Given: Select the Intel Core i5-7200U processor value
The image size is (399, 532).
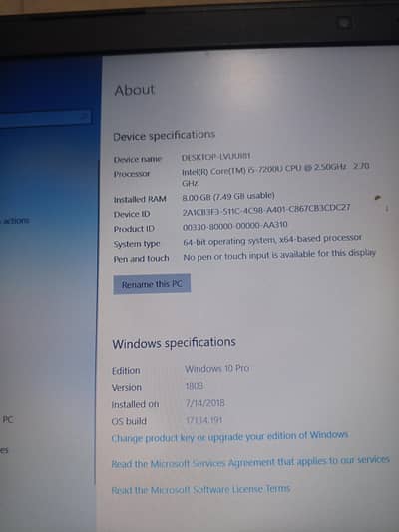Looking at the screenshot, I should [275, 175].
